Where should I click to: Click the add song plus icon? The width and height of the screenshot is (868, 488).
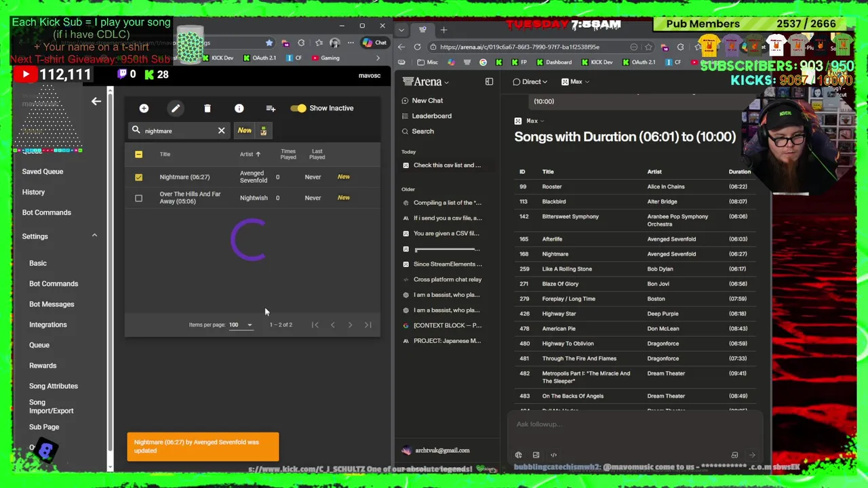pos(144,108)
